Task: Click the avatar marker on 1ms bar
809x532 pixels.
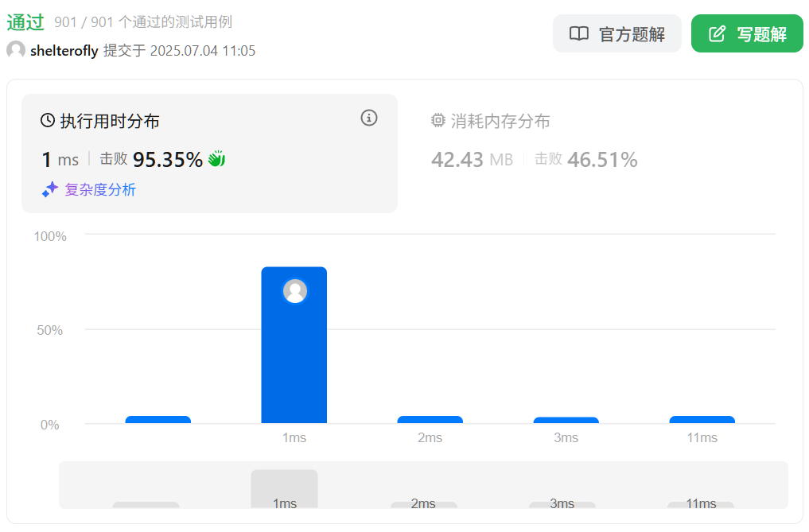Action: 295,292
